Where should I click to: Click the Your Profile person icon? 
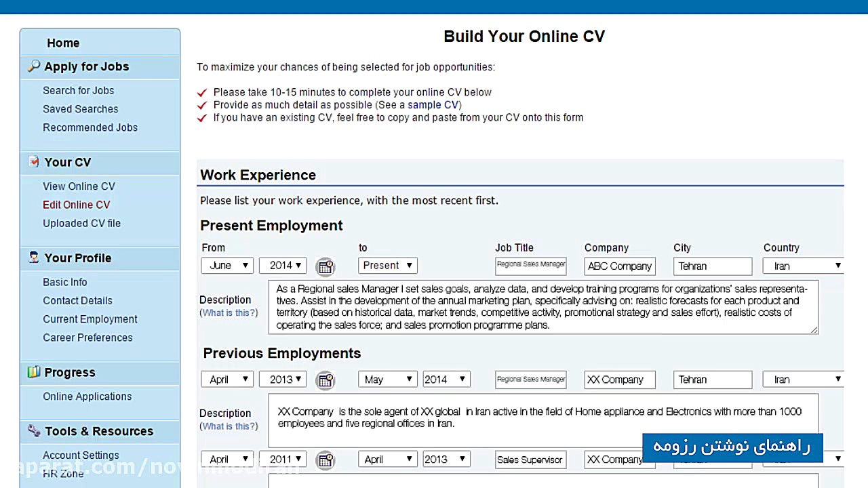pyautogui.click(x=34, y=258)
